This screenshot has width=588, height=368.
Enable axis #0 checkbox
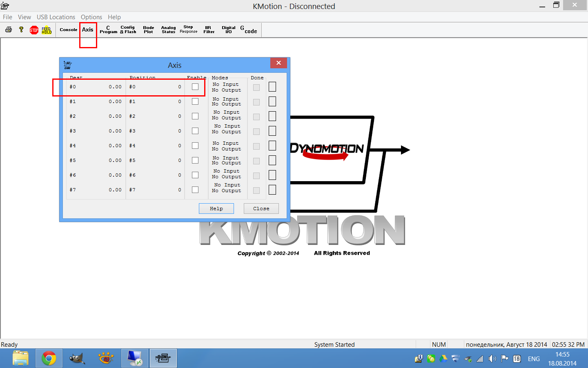(x=195, y=87)
